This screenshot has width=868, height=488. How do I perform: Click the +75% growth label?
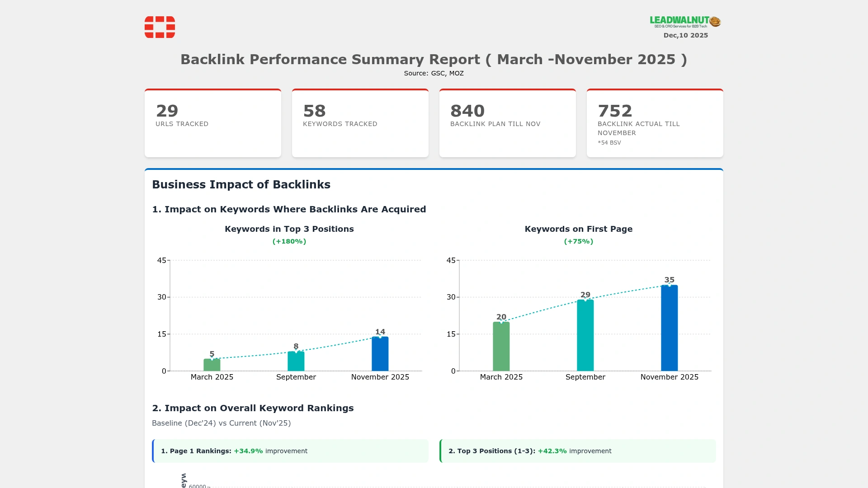579,241
